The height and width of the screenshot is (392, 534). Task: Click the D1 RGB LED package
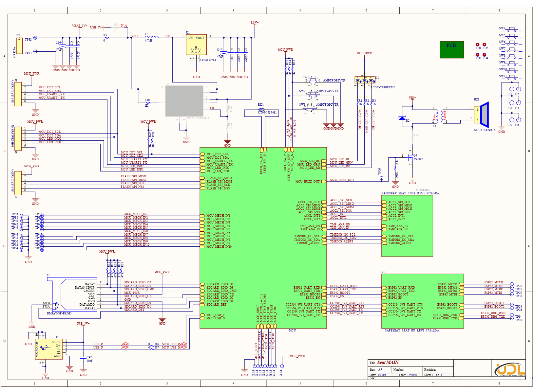[x=365, y=80]
